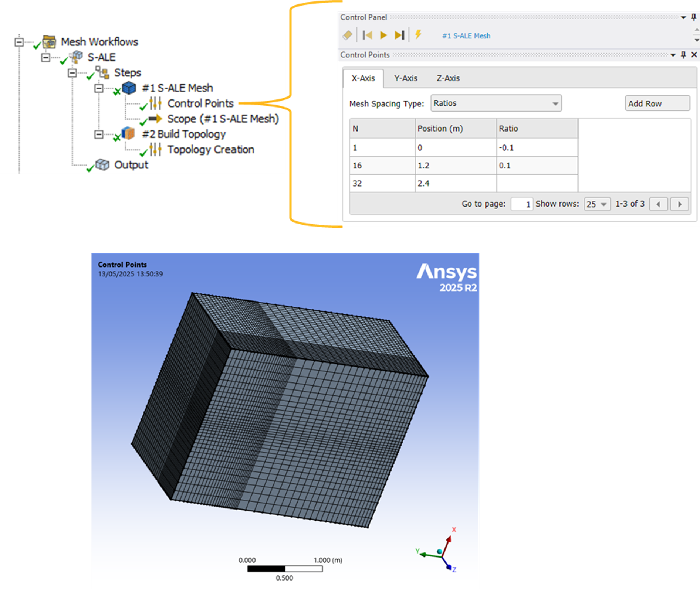This screenshot has height=589, width=700.
Task: Click the eraser clear icon in Control Panel
Action: click(347, 35)
